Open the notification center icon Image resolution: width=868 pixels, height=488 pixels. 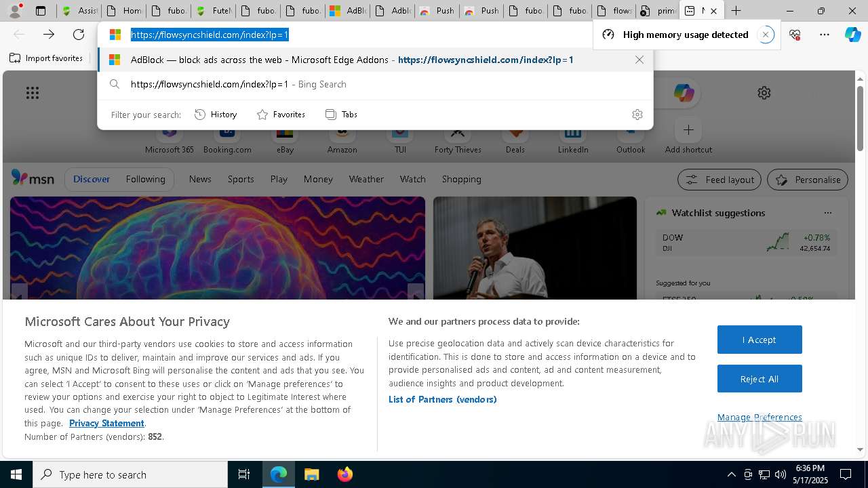[846, 474]
